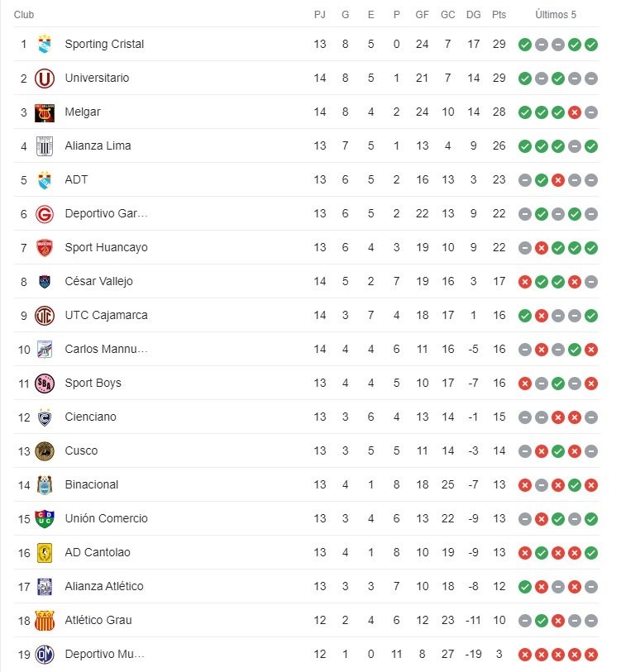
Task: Open the César Vallejo team link
Action: click(98, 281)
